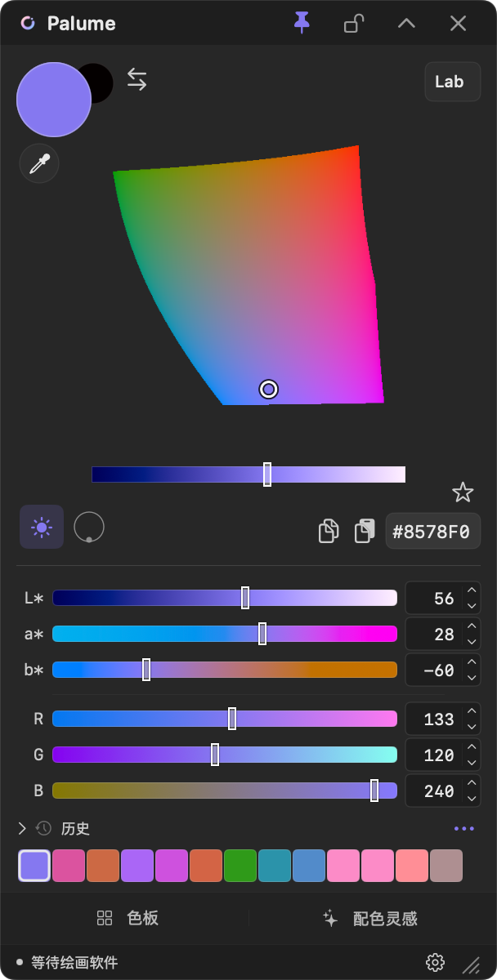Select the eyedropper color picker tool
Viewport: 497px width, 980px height.
click(39, 164)
